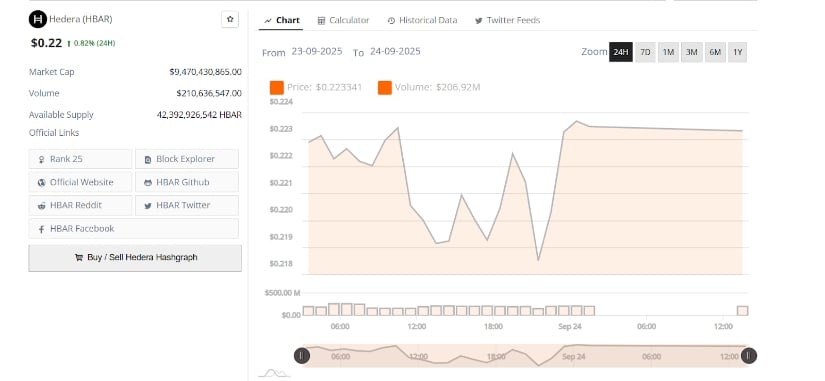Image resolution: width=825 pixels, height=381 pixels.
Task: Click the right range navigator handle
Action: 749,356
